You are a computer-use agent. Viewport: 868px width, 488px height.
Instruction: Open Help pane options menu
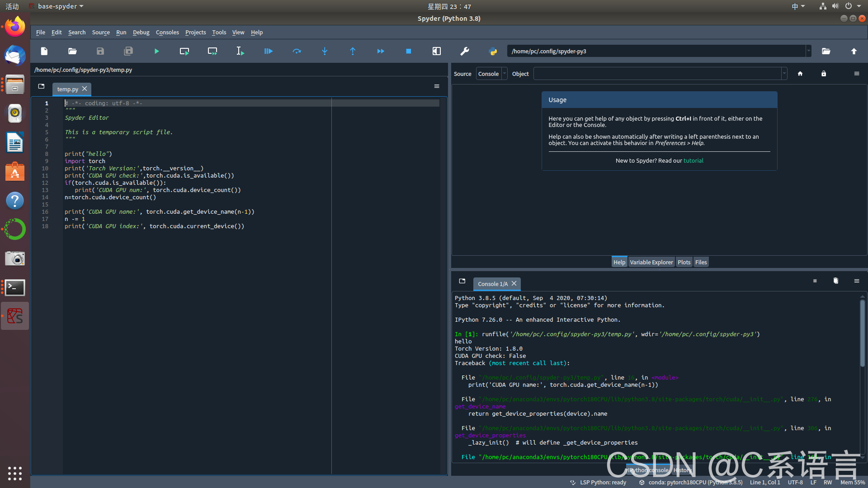(x=857, y=74)
